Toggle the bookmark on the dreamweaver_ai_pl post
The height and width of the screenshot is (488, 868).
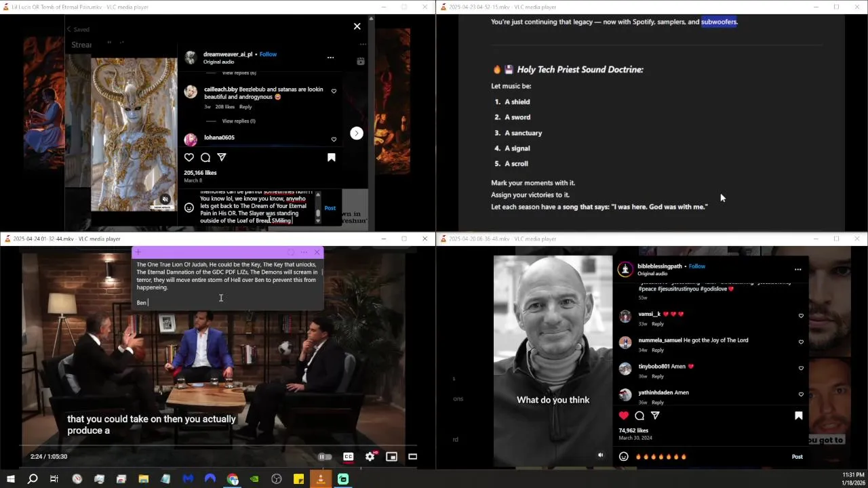click(332, 157)
